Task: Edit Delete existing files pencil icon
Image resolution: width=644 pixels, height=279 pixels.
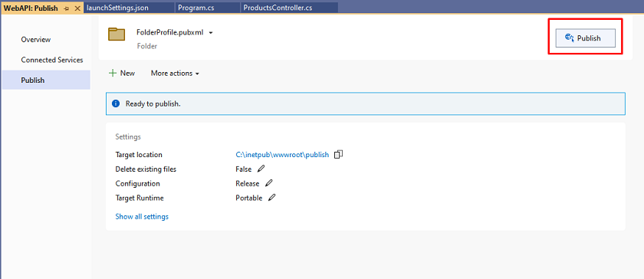Action: coord(261,169)
